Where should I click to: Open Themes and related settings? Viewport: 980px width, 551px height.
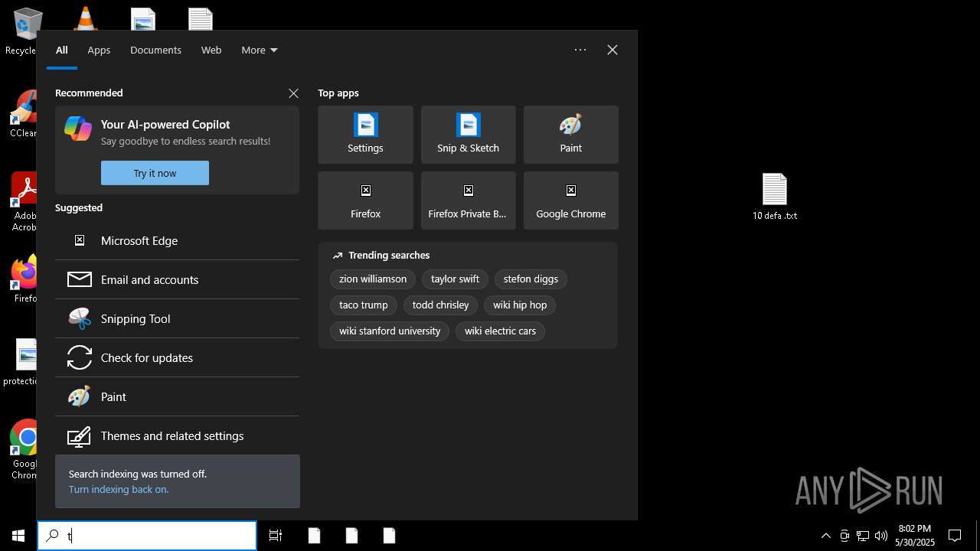177,435
